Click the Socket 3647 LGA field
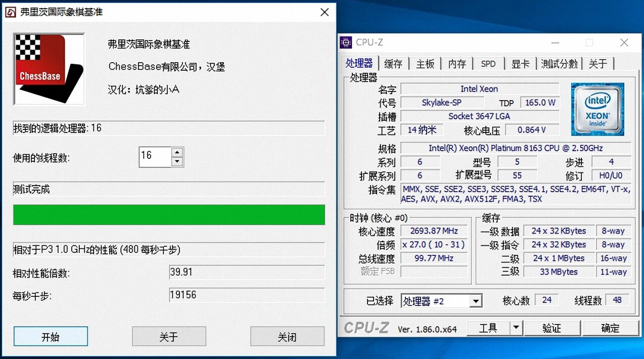This screenshot has width=644, height=359. click(479, 116)
